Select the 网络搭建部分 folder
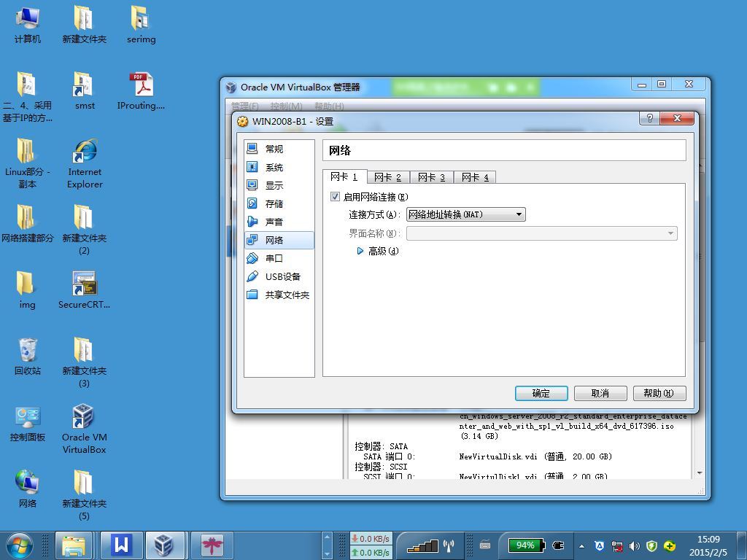The width and height of the screenshot is (747, 560). click(27, 224)
